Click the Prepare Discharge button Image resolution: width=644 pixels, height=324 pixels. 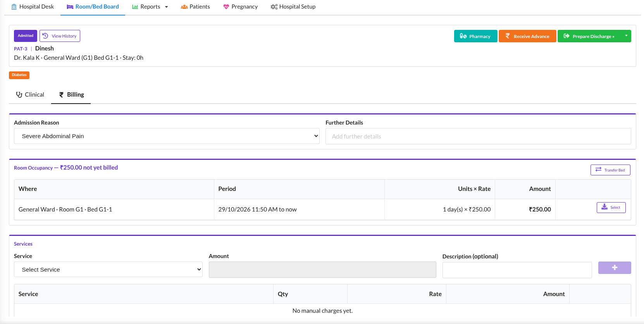[x=589, y=36]
